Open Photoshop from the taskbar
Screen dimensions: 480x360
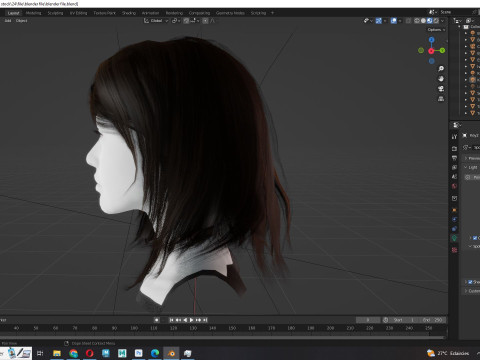(x=138, y=353)
